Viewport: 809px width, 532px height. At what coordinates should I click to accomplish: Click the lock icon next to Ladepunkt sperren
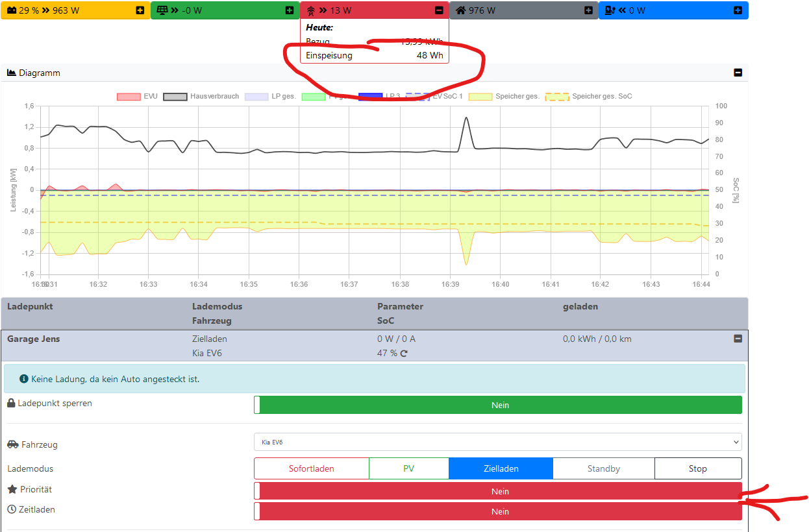[x=11, y=404]
